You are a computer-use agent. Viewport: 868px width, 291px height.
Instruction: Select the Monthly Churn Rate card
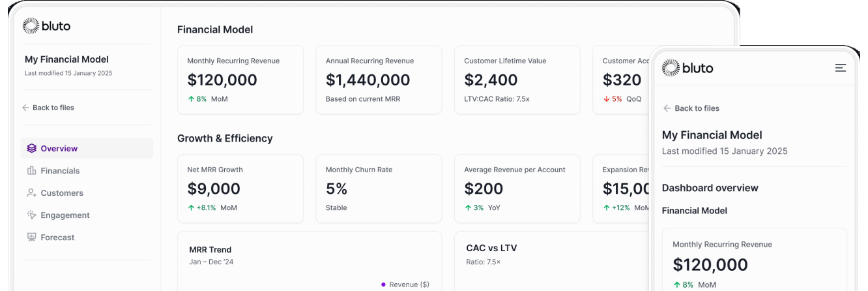pos(379,189)
